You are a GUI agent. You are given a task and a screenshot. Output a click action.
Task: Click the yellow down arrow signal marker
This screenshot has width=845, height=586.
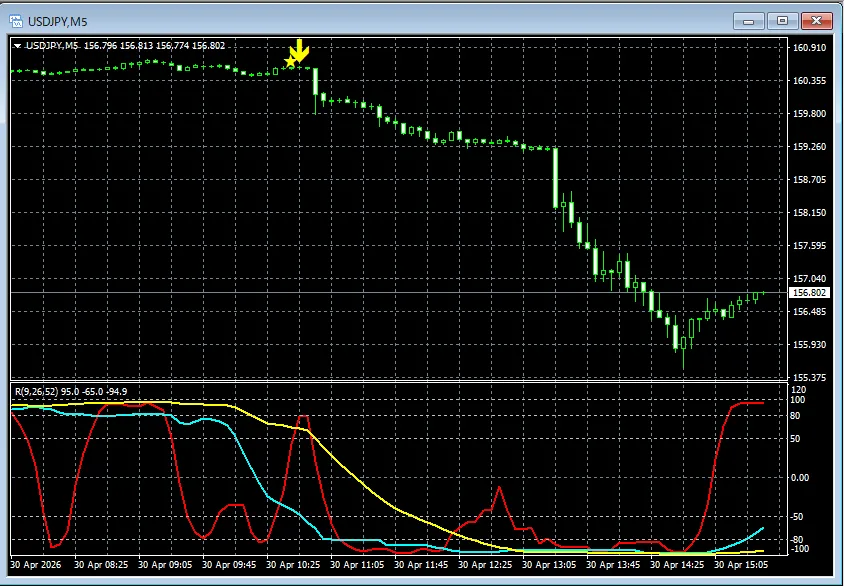pos(299,49)
